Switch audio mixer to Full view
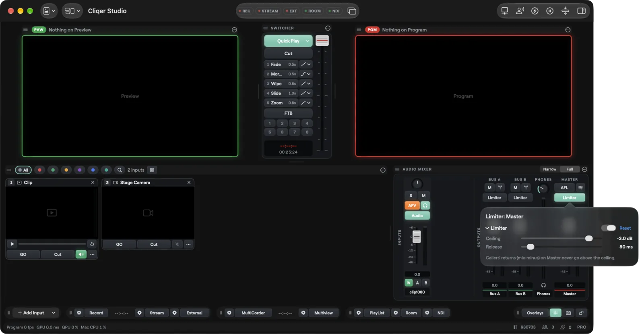This screenshot has width=644, height=334. coord(570,169)
